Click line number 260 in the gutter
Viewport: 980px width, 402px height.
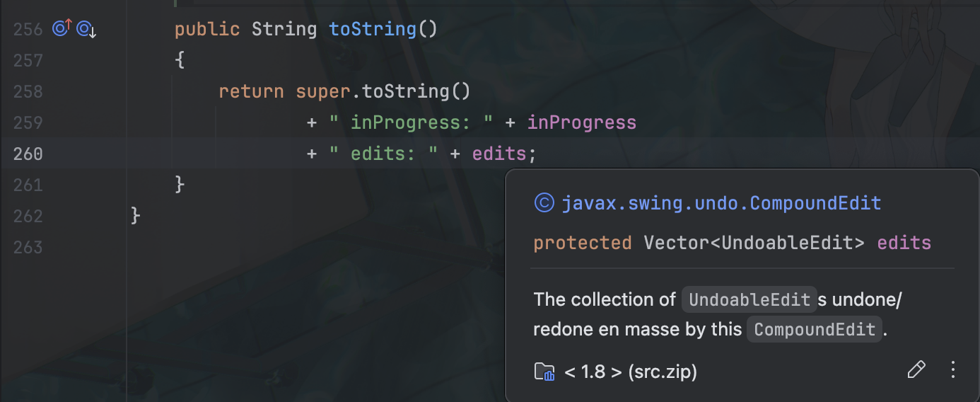point(28,154)
